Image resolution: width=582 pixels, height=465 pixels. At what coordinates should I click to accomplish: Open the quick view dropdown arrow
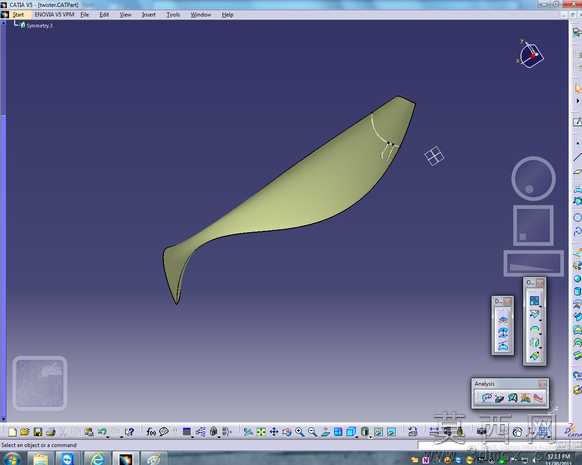pos(357,436)
